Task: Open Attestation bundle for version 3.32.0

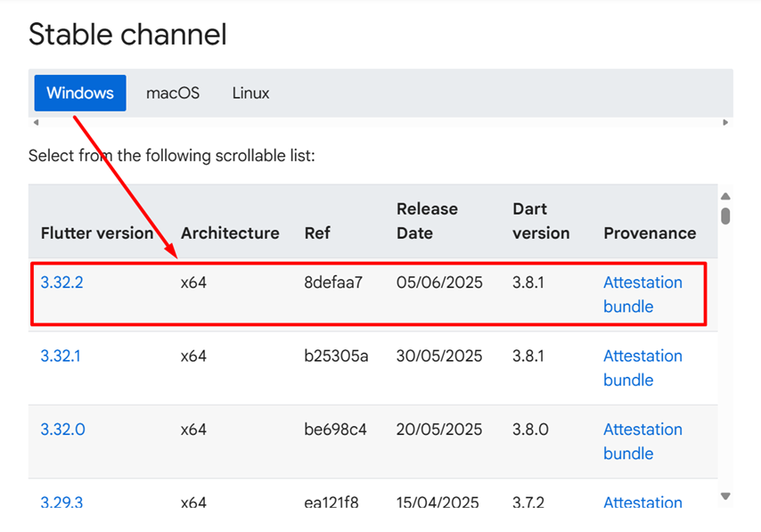Action: (x=642, y=441)
